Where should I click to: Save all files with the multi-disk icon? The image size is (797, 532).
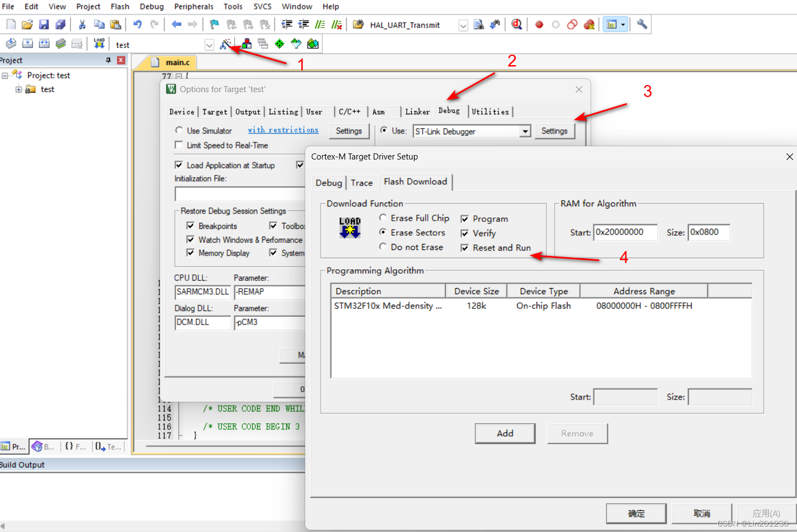[x=61, y=24]
